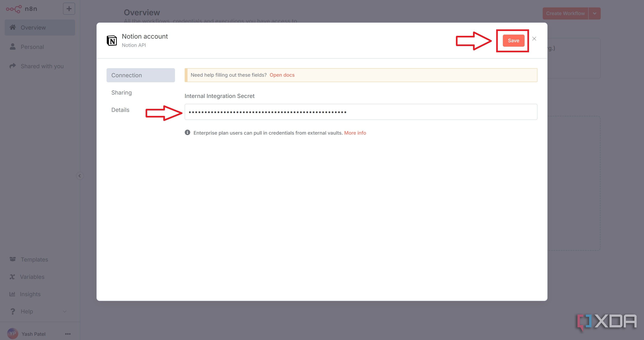Click the plus add button in sidebar

(69, 9)
